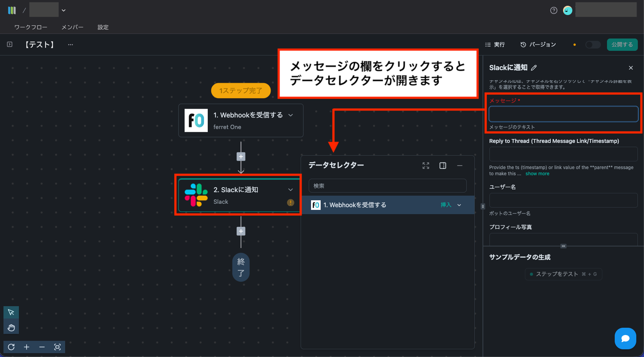Click the ferret One step logo
Image resolution: width=644 pixels, height=357 pixels.
click(x=196, y=121)
